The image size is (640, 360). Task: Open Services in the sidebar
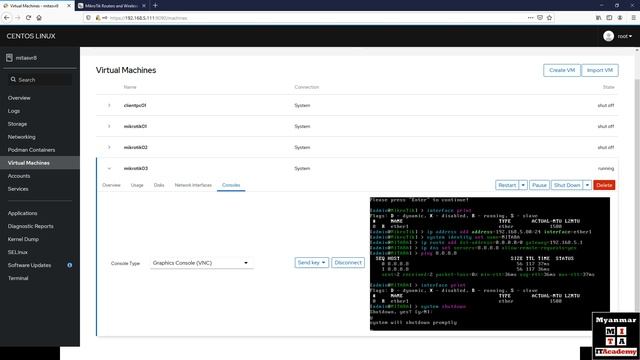click(x=18, y=189)
